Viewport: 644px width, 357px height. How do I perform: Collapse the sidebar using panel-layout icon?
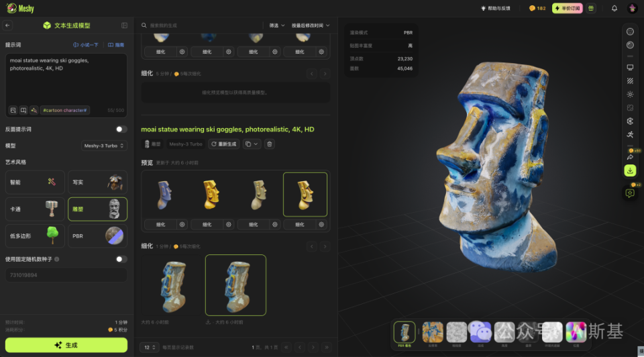[125, 25]
